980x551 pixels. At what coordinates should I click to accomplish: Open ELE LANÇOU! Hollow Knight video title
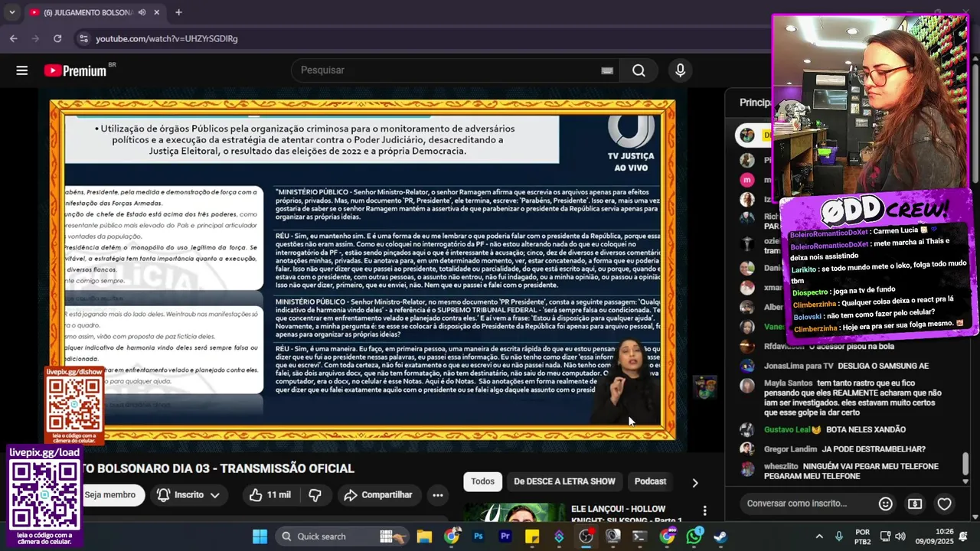[626, 514]
